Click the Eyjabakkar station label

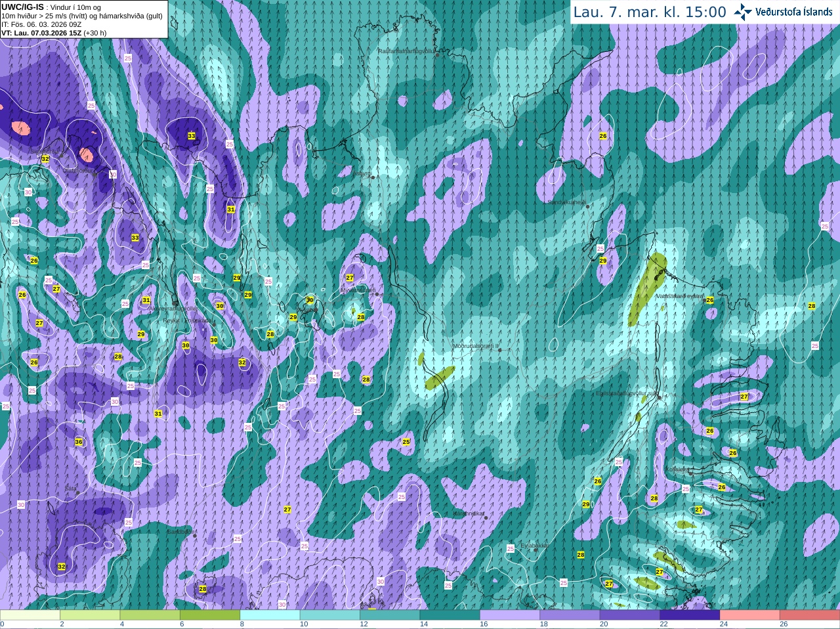point(534,545)
